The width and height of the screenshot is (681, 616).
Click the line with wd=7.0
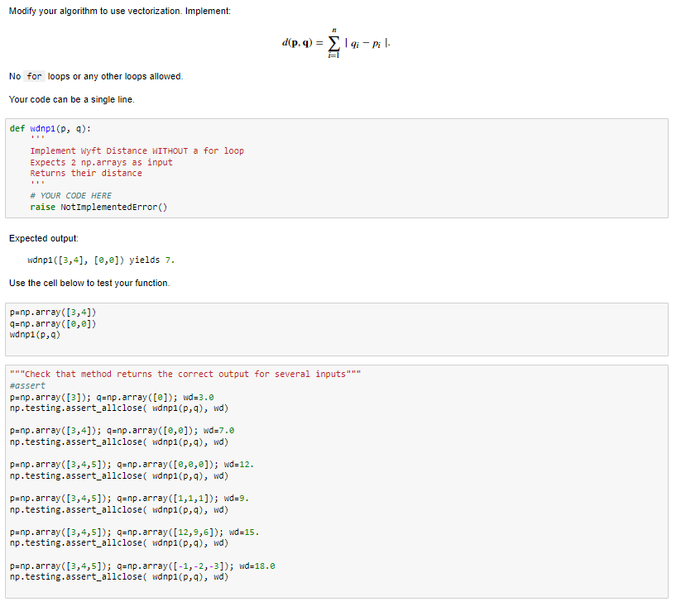pyautogui.click(x=122, y=431)
